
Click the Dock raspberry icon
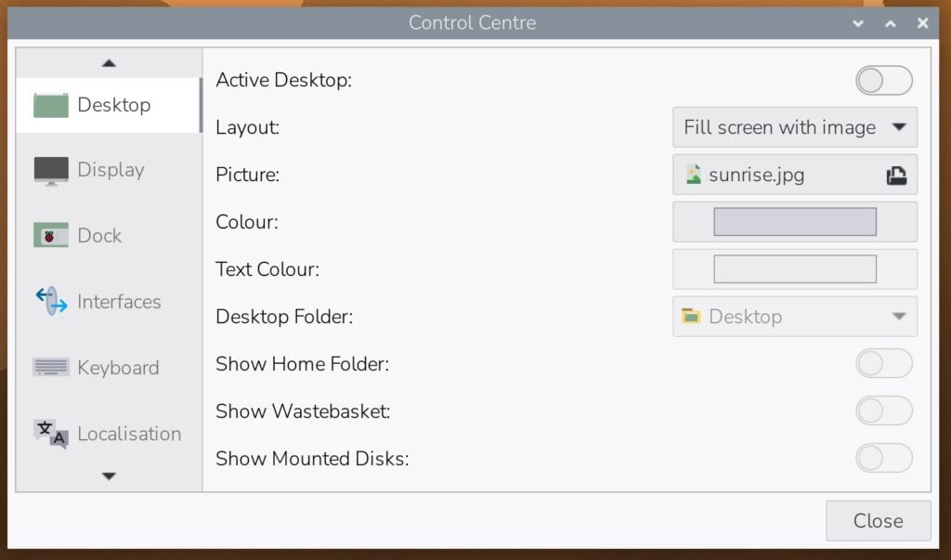[x=51, y=235]
